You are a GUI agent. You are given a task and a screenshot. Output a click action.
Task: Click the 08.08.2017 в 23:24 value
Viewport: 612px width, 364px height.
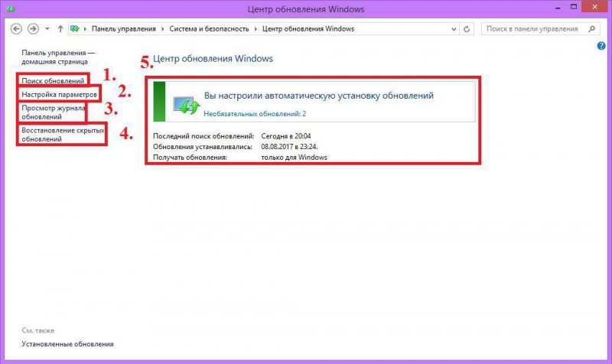pyautogui.click(x=289, y=147)
